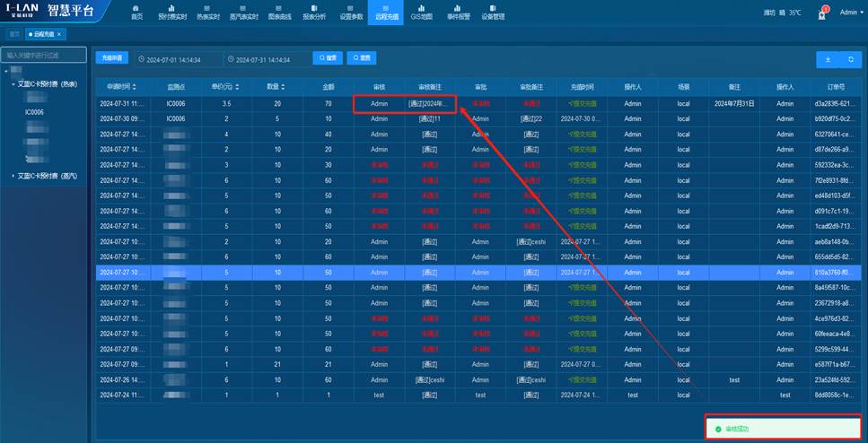The height and width of the screenshot is (443, 868).
Task: Sort table by 单价(元) column
Action: (224, 86)
